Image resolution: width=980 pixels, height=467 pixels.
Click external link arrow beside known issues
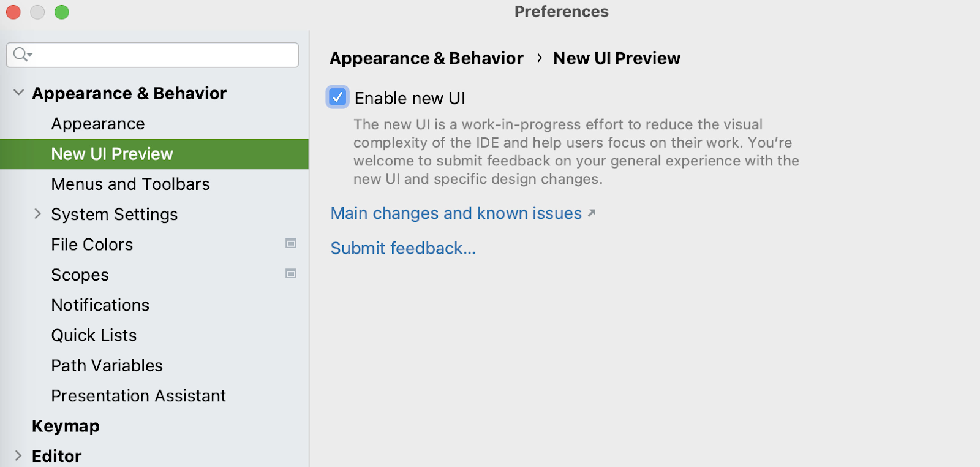coord(592,213)
